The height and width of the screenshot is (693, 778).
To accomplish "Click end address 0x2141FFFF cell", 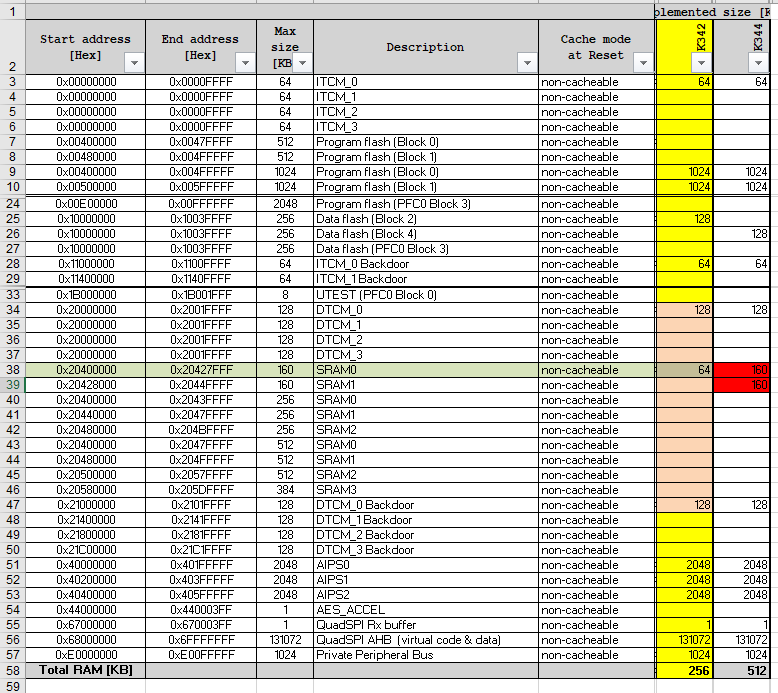I will pyautogui.click(x=201, y=520).
